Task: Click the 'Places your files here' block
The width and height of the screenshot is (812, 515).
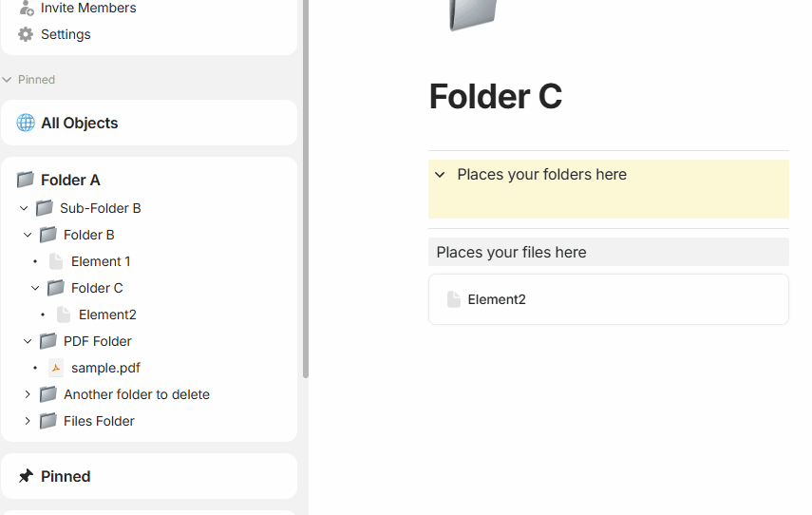Action: point(609,252)
